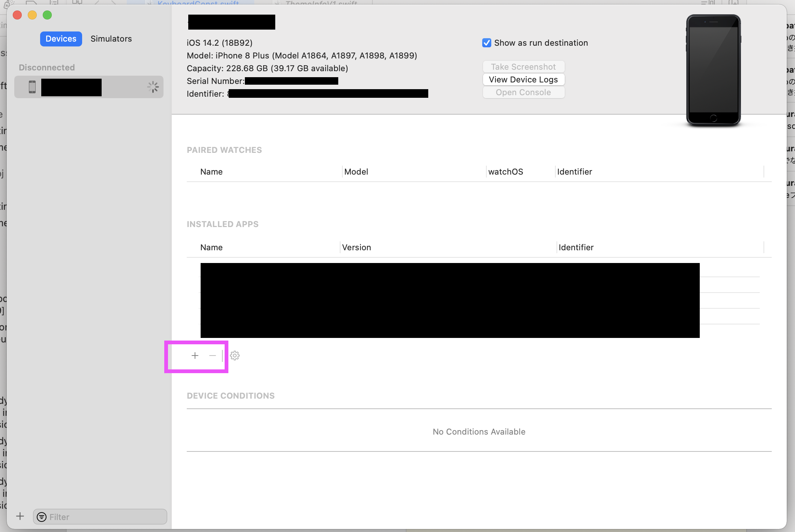Screen dimensions: 795x532
Task: Click the iPhone 8 Plus device image
Action: pos(713,70)
